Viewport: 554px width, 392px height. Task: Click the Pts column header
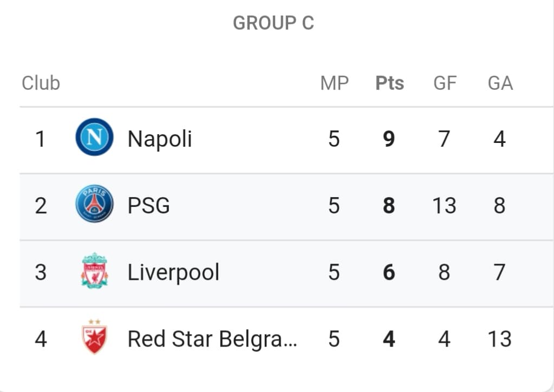tap(389, 83)
